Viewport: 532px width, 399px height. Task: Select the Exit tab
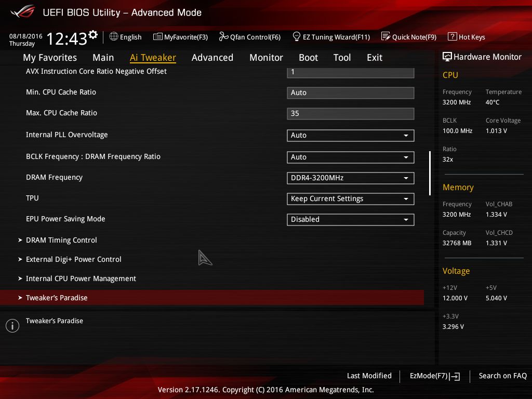tap(375, 57)
